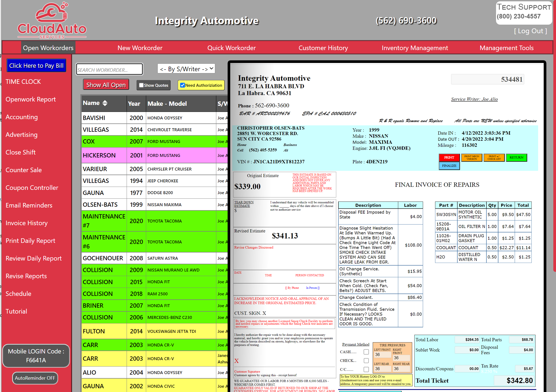Click PRINT MECH VERSION button

(x=471, y=158)
